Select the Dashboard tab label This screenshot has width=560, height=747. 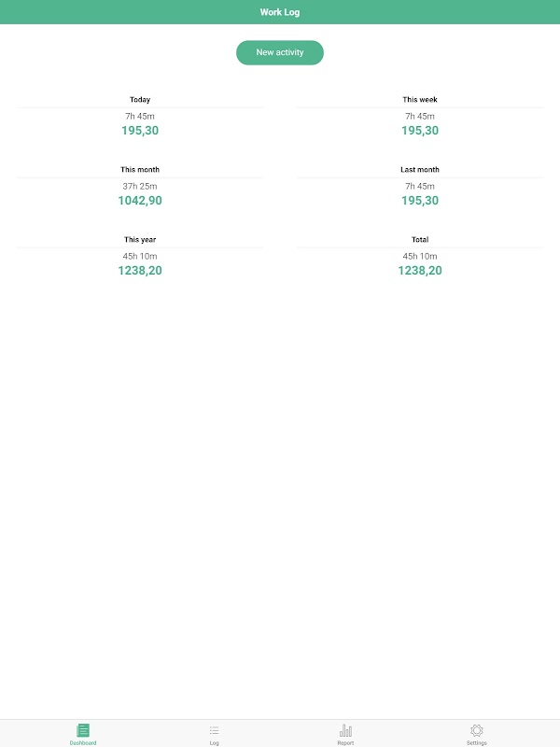tap(83, 742)
